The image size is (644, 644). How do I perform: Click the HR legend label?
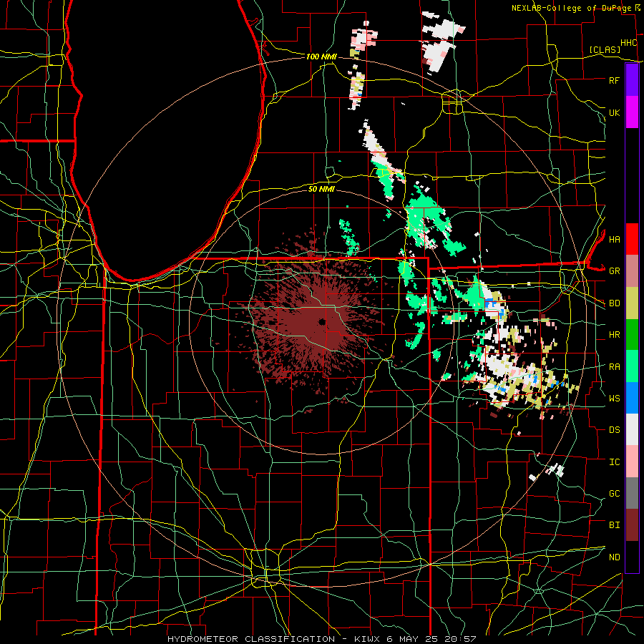point(614,335)
